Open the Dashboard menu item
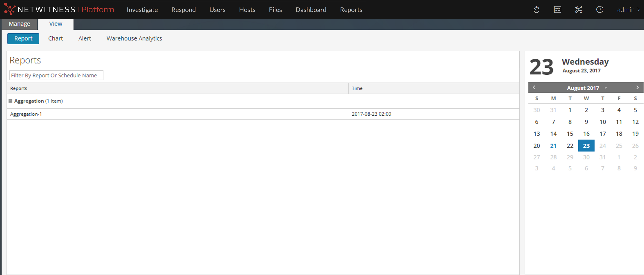Viewport: 644px width, 275px height. [x=311, y=10]
